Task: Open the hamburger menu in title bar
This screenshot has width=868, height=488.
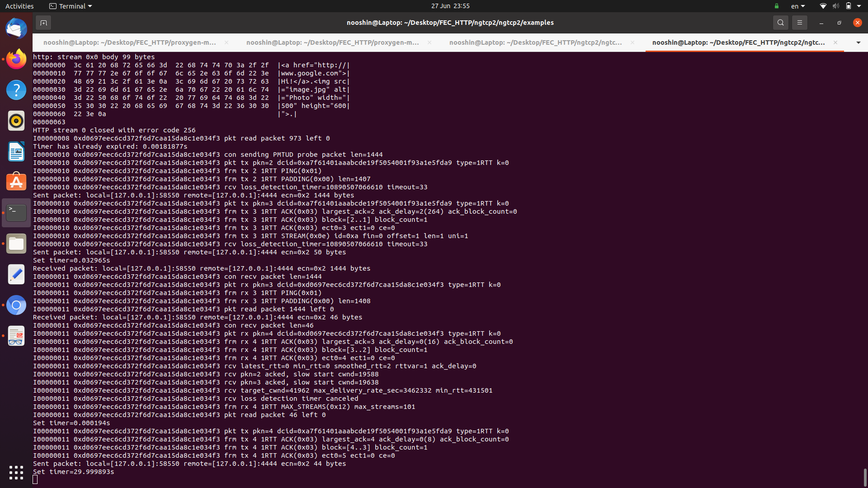Action: pos(799,23)
